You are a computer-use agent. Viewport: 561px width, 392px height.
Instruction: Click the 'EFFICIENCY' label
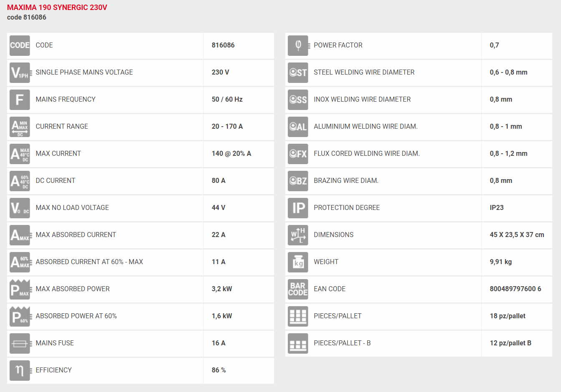tap(53, 370)
